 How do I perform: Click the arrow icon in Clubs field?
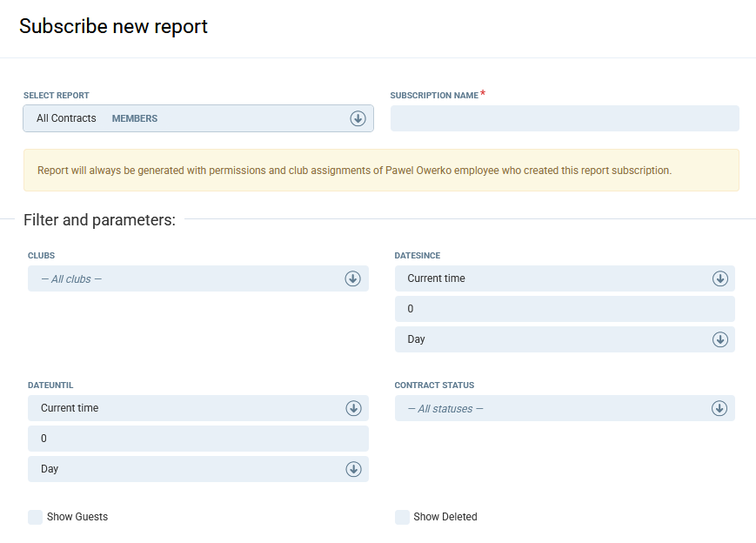(x=352, y=278)
